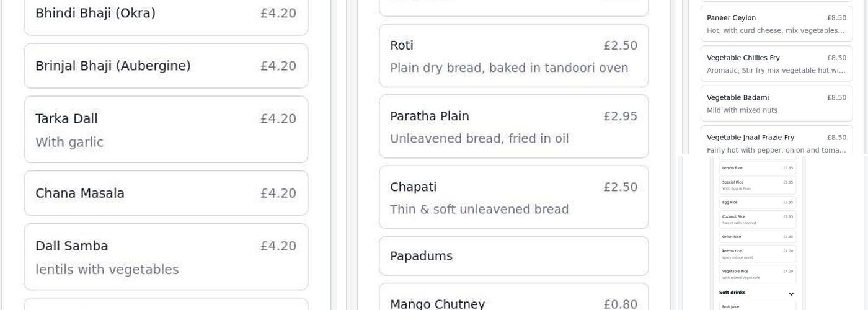Select the Chapati menu item
868x310 pixels.
coord(513,197)
